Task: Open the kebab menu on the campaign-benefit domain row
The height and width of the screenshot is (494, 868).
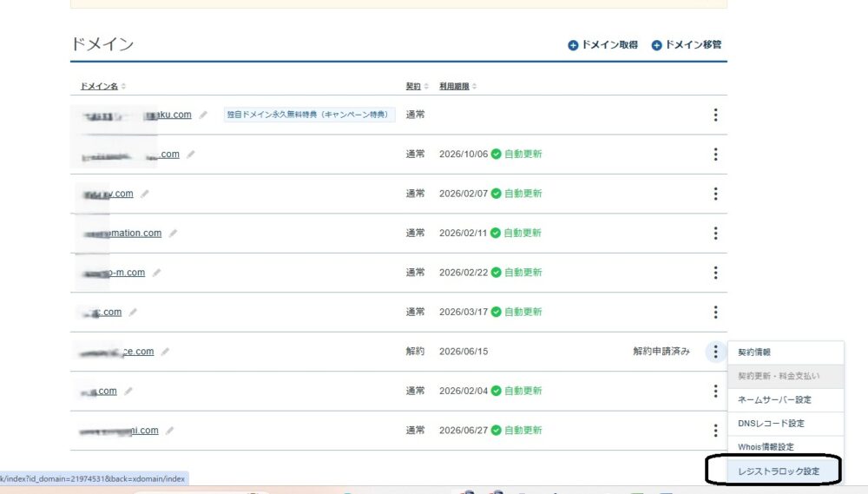Action: tap(715, 115)
